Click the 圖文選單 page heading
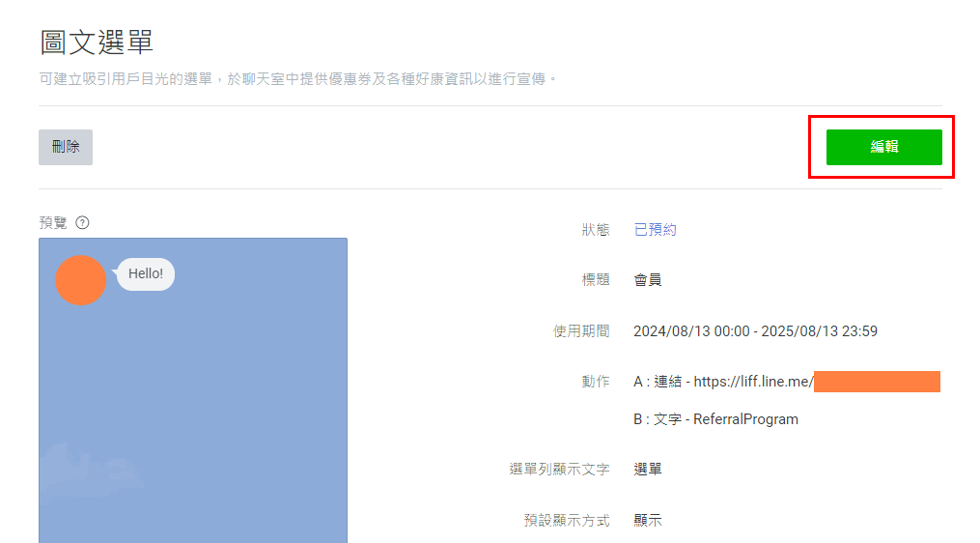Screen dimensions: 980x543 97,43
